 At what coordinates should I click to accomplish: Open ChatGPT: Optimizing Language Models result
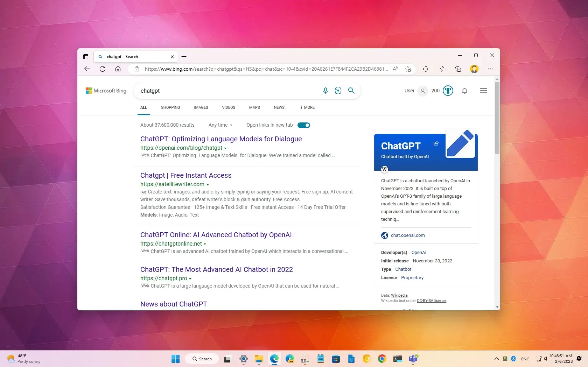[x=221, y=139]
